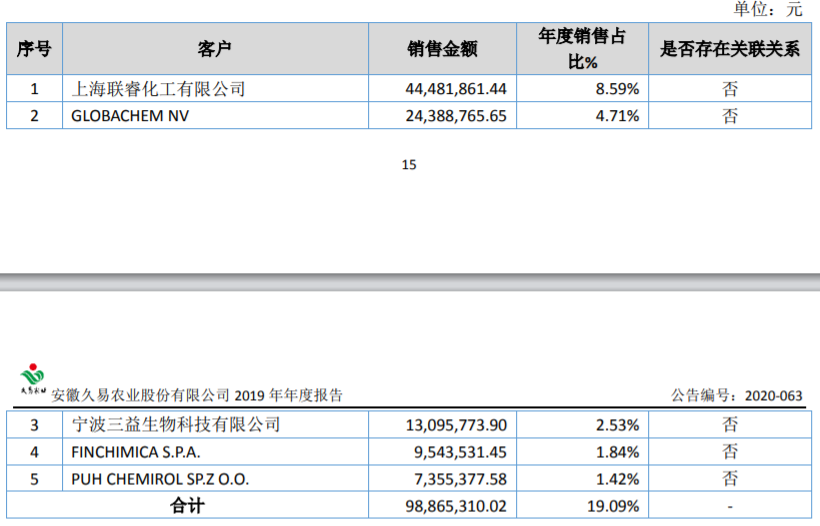
Task: Click serial number 5 in PUH CHEMIROL row
Action: click(35, 479)
